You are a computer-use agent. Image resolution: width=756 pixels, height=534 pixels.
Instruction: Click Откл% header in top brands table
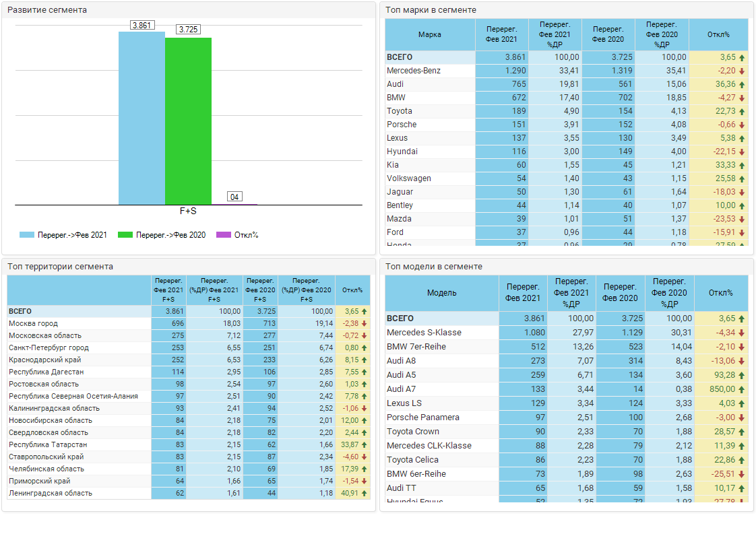click(x=718, y=34)
